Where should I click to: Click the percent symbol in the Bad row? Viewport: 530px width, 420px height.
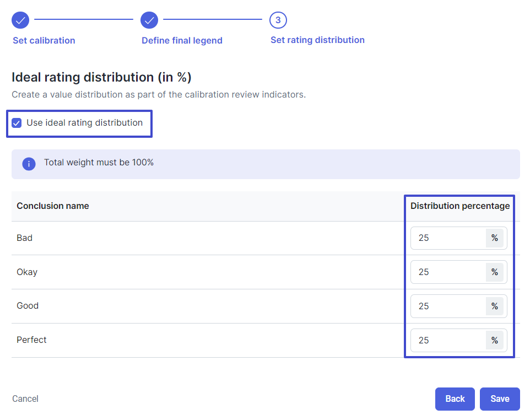pos(495,238)
